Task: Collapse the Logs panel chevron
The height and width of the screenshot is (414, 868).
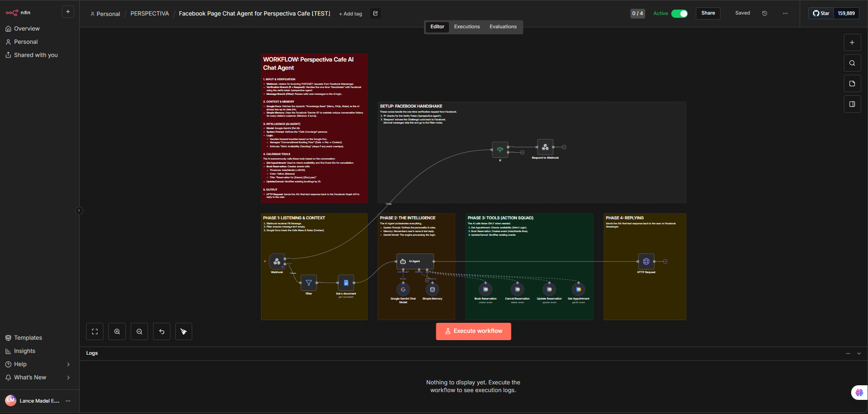Action: (x=859, y=353)
